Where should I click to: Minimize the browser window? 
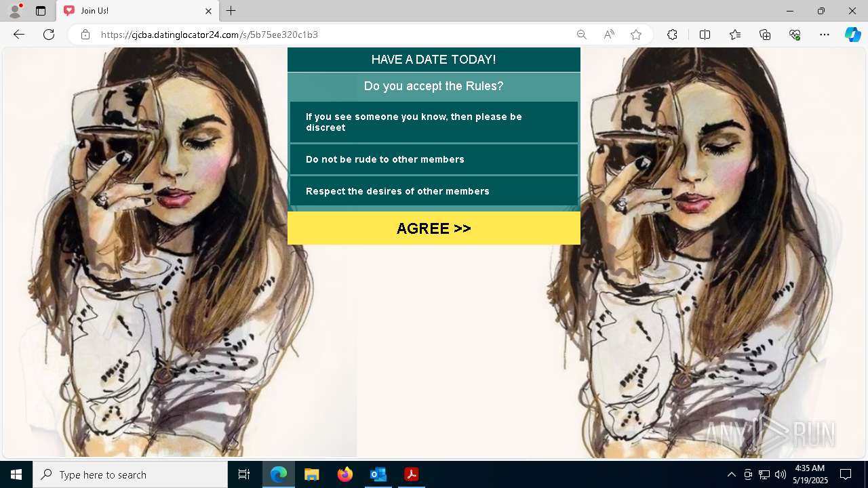[790, 11]
